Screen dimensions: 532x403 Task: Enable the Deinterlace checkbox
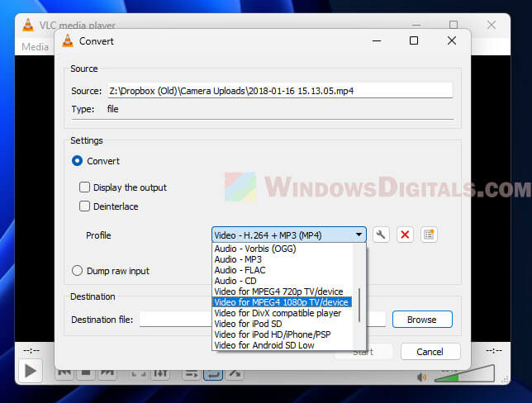84,206
